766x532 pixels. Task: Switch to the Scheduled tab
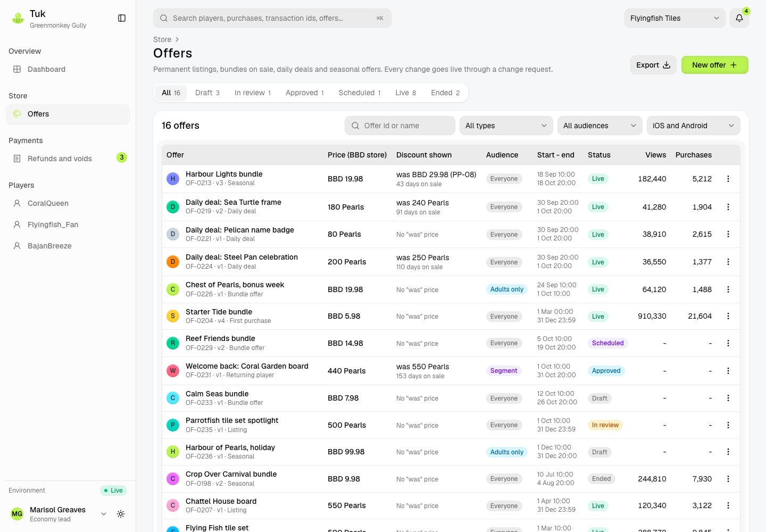point(360,93)
